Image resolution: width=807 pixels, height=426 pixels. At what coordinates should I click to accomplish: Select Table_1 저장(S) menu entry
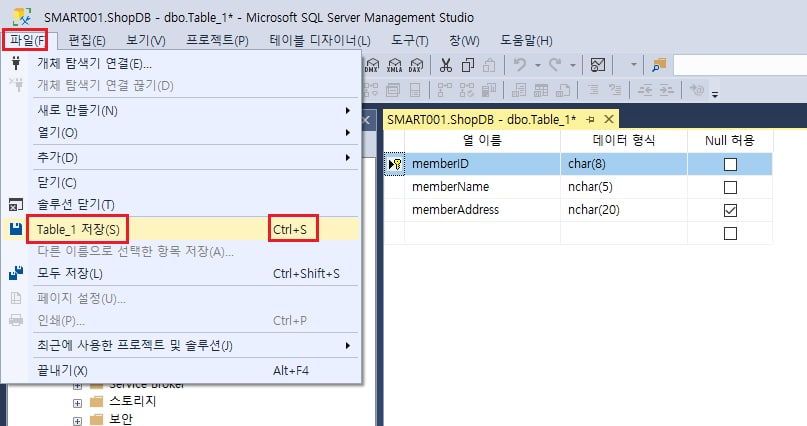pyautogui.click(x=180, y=229)
